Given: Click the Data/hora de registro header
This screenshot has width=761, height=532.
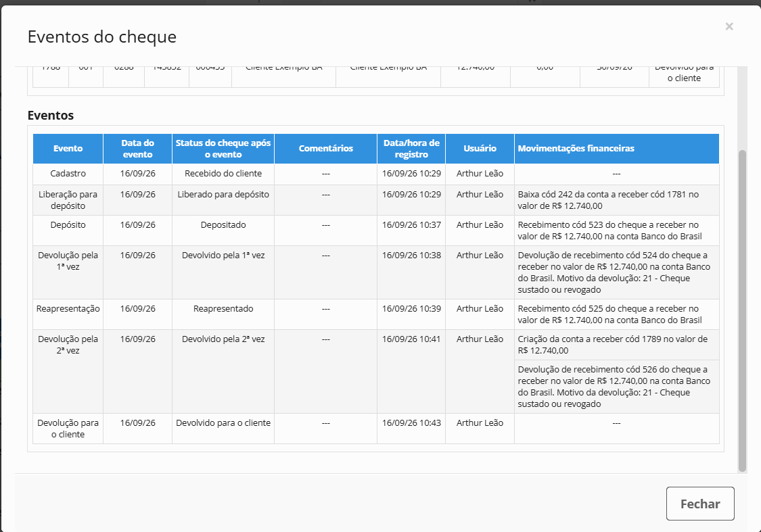Looking at the screenshot, I should click(x=411, y=149).
